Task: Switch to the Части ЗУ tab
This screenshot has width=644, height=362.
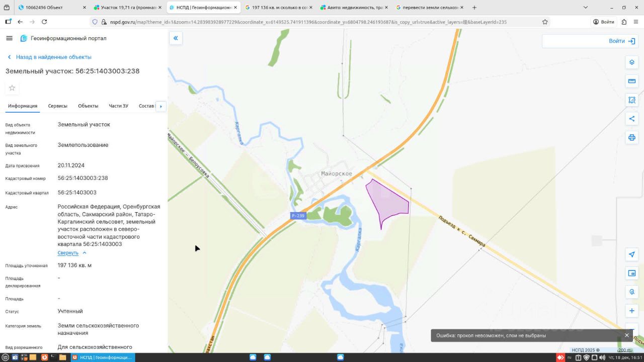Action: click(119, 106)
